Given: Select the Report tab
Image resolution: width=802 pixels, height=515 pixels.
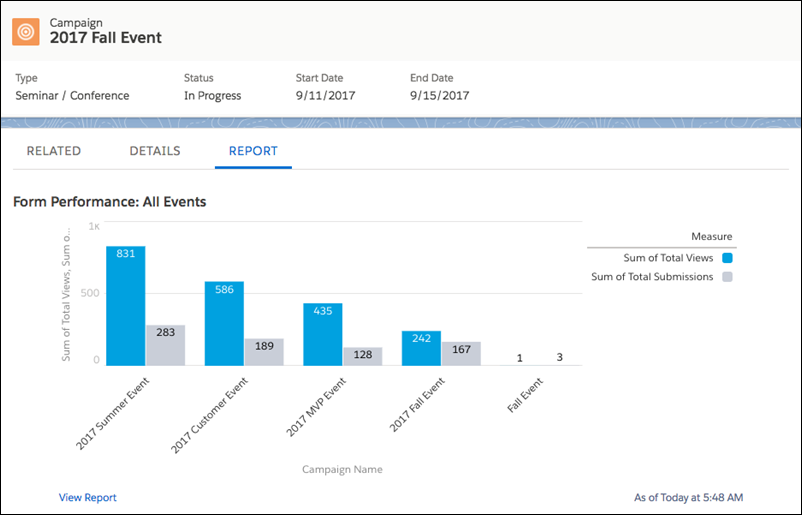Looking at the screenshot, I should [253, 151].
